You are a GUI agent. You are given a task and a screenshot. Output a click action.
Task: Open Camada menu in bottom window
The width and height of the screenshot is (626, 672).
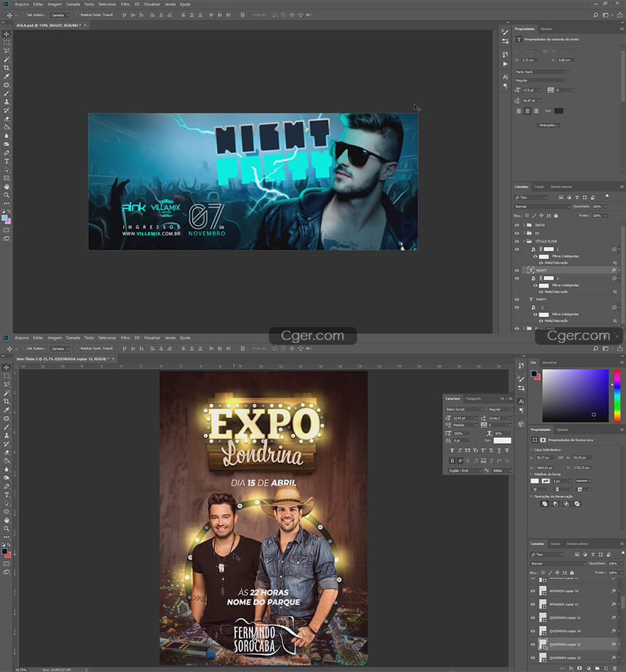[x=73, y=338]
